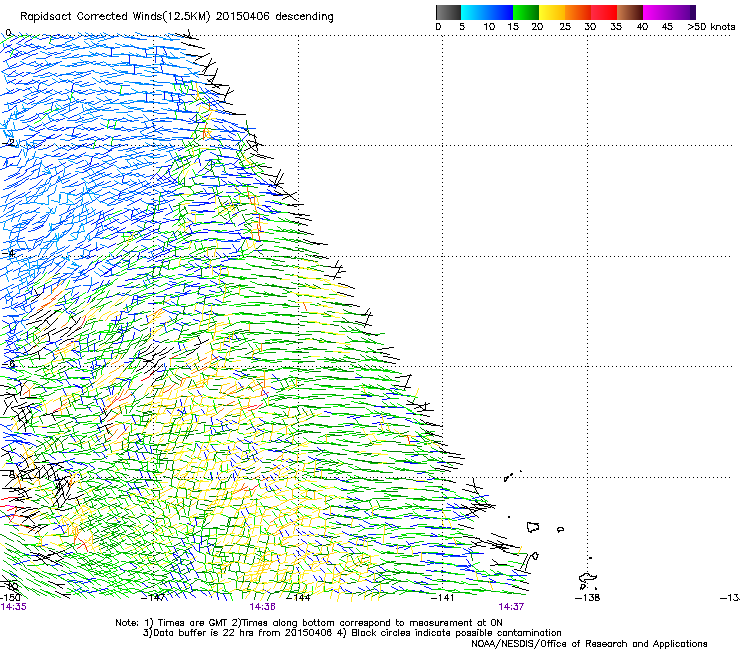Click the 'Data buffer is 22 hrs' note line
Image resolution: width=740 pixels, height=650 pixels.
click(x=352, y=633)
